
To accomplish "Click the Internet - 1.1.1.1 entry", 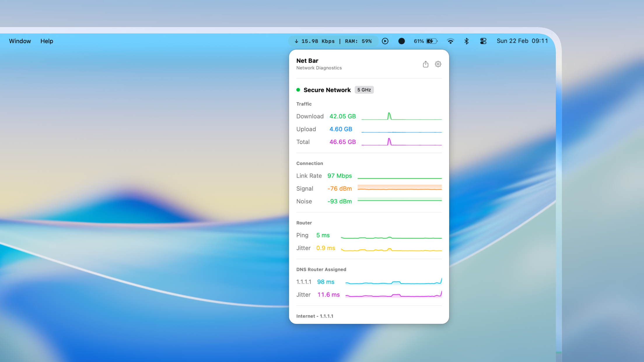I will coord(315,316).
